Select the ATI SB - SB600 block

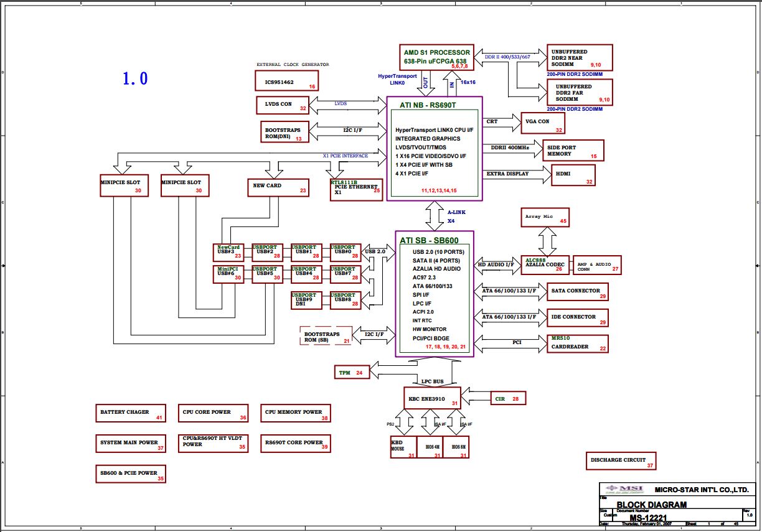click(435, 294)
